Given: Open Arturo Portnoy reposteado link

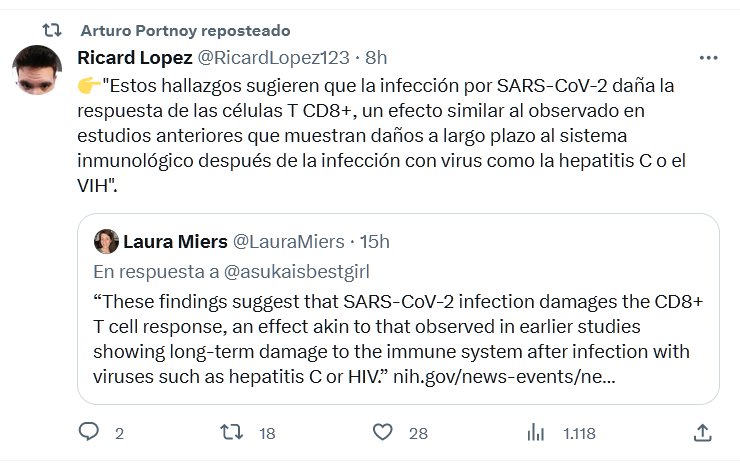Looking at the screenshot, I should coord(184,30).
